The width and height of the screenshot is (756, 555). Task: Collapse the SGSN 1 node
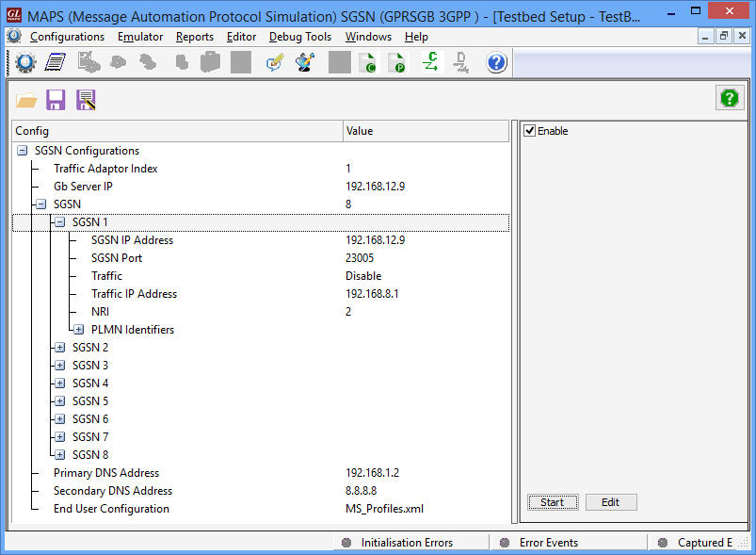60,222
